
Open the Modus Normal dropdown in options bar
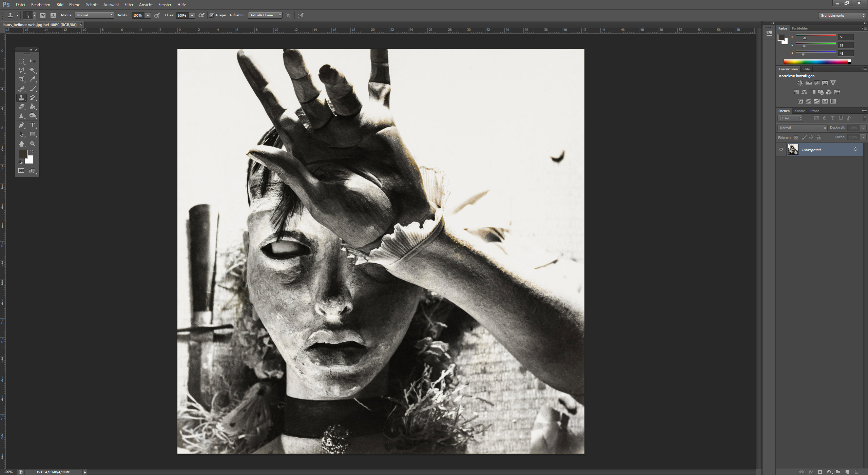(x=94, y=15)
